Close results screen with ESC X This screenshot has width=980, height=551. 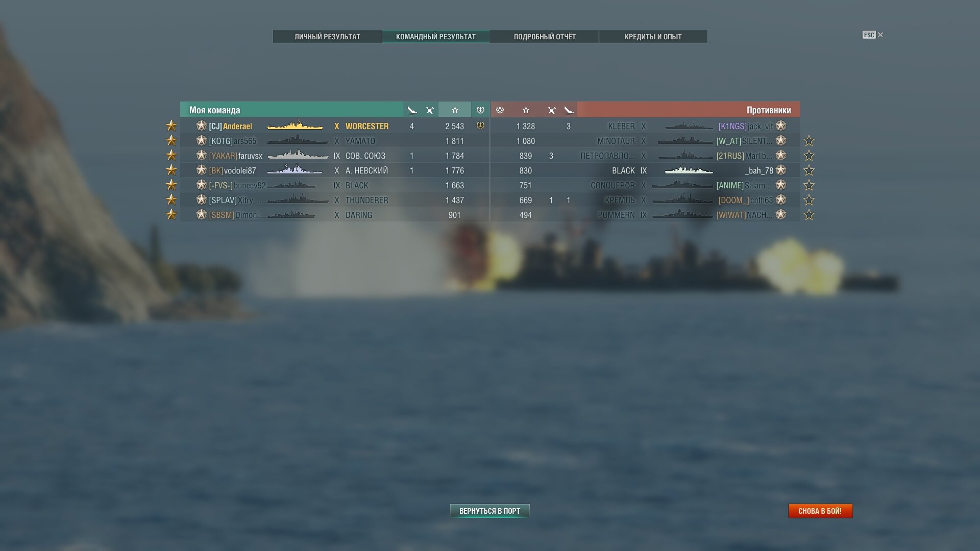tap(873, 35)
